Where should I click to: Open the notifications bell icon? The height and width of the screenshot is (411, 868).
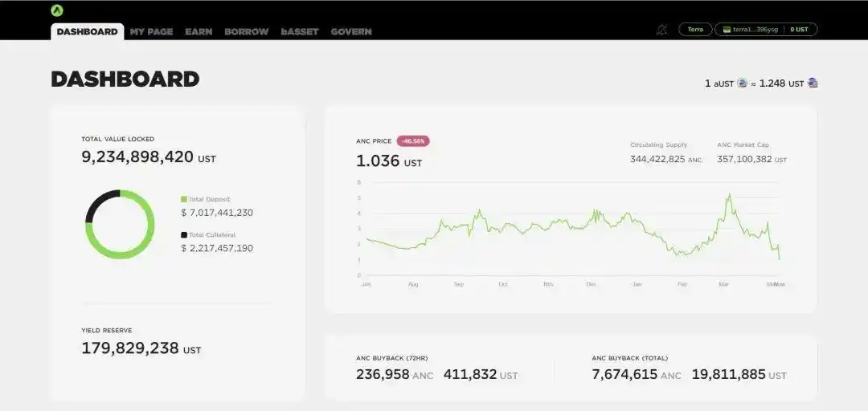coord(661,30)
